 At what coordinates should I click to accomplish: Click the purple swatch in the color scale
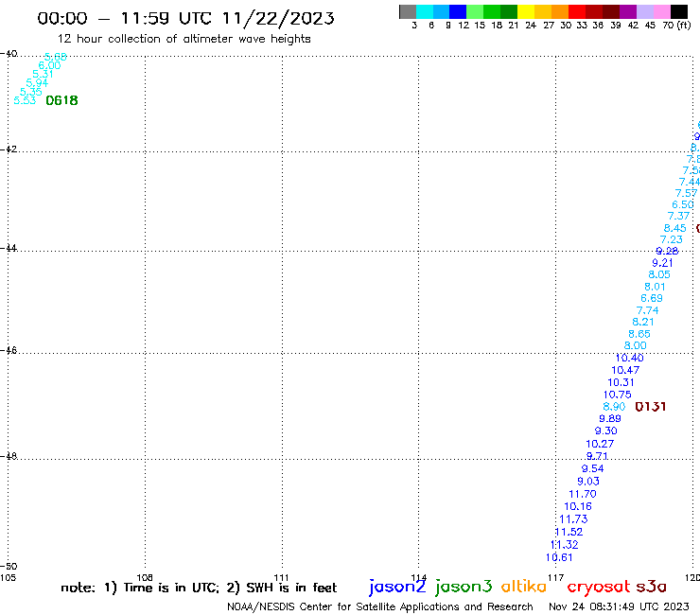628,11
